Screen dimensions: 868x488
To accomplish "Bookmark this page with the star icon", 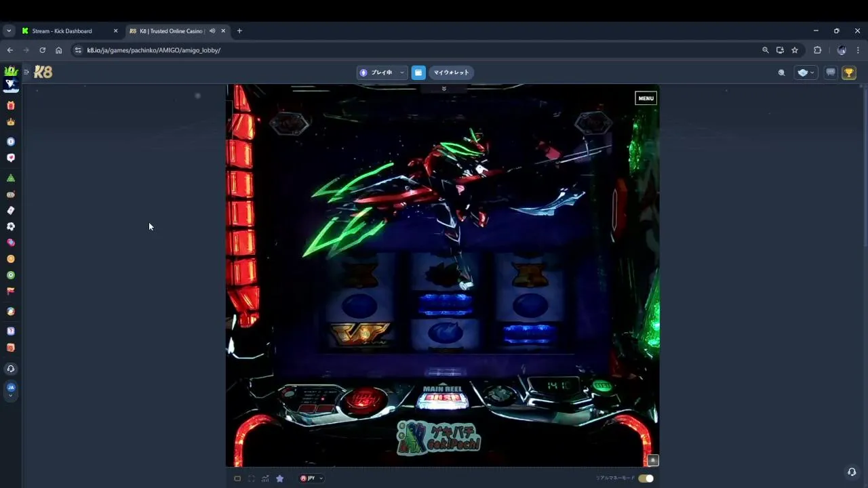I will pos(795,50).
